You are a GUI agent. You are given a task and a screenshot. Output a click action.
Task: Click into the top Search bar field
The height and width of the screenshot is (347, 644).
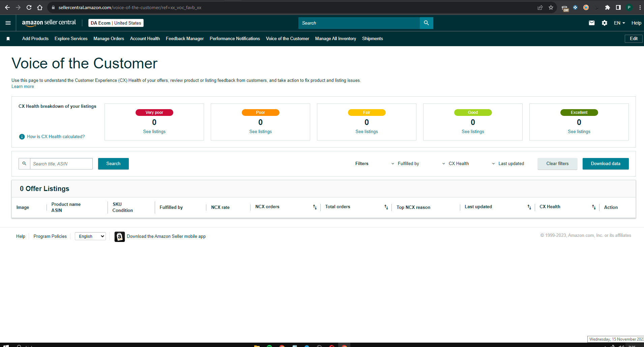(359, 23)
